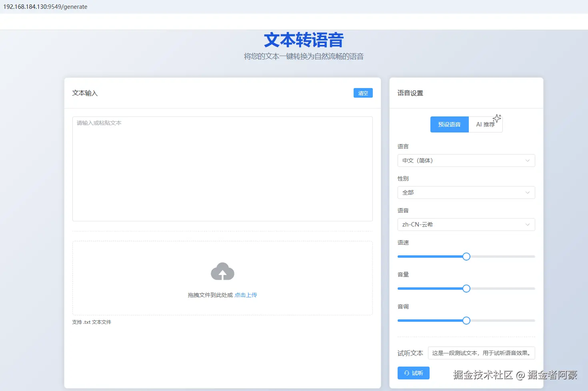
Task: Open the 性别 dropdown showing 全部
Action: point(466,192)
